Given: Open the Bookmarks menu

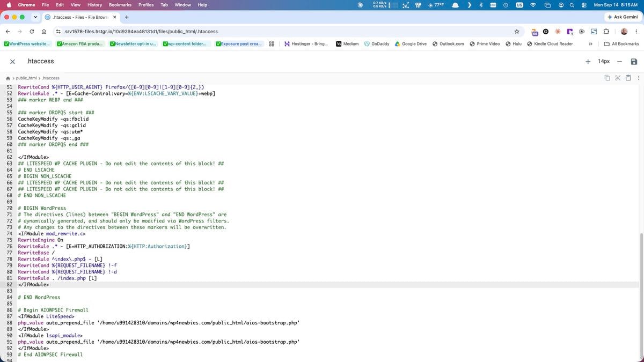Looking at the screenshot, I should (120, 5).
